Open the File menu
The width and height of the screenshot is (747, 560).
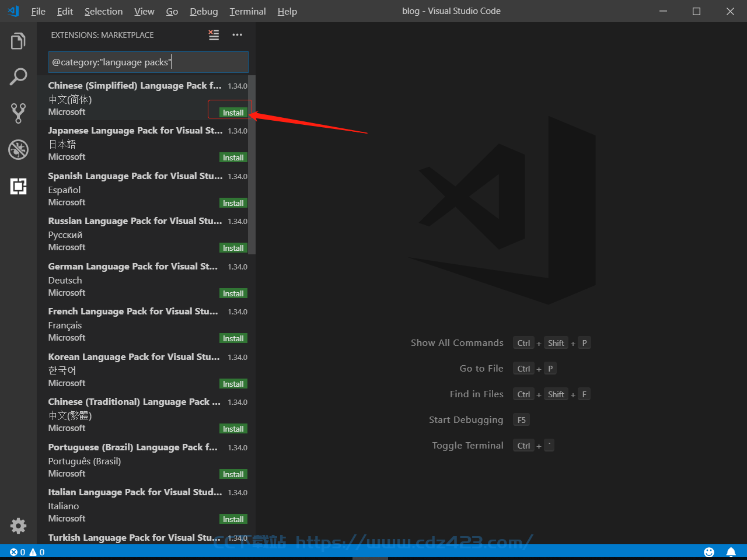(39, 11)
